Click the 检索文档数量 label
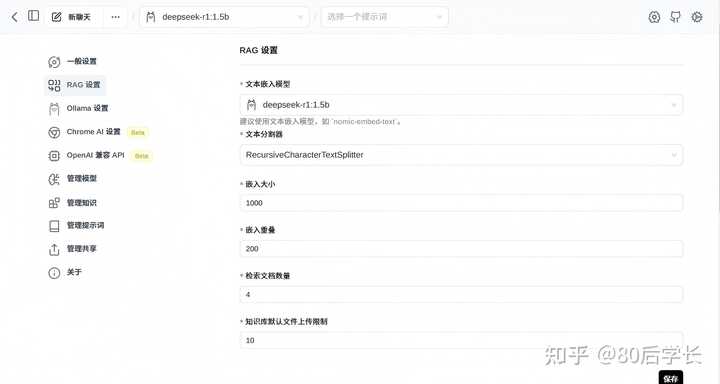Viewport: 720px width, 384px height. [x=268, y=276]
